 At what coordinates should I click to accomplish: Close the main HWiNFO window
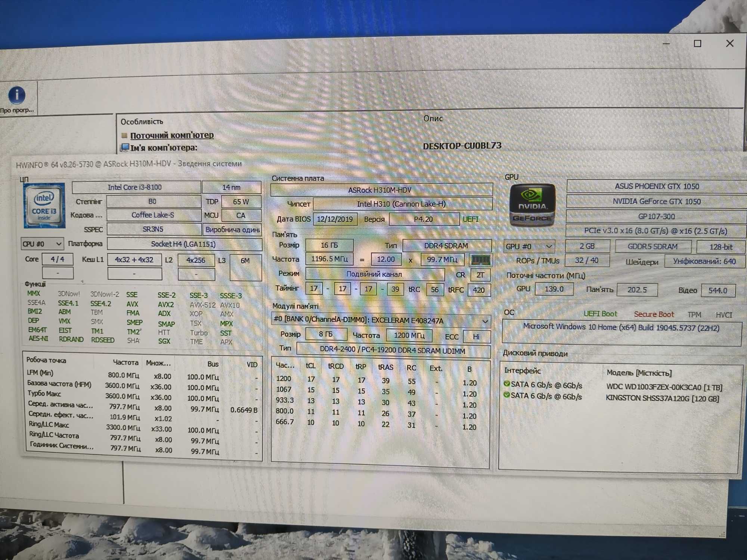(x=730, y=43)
